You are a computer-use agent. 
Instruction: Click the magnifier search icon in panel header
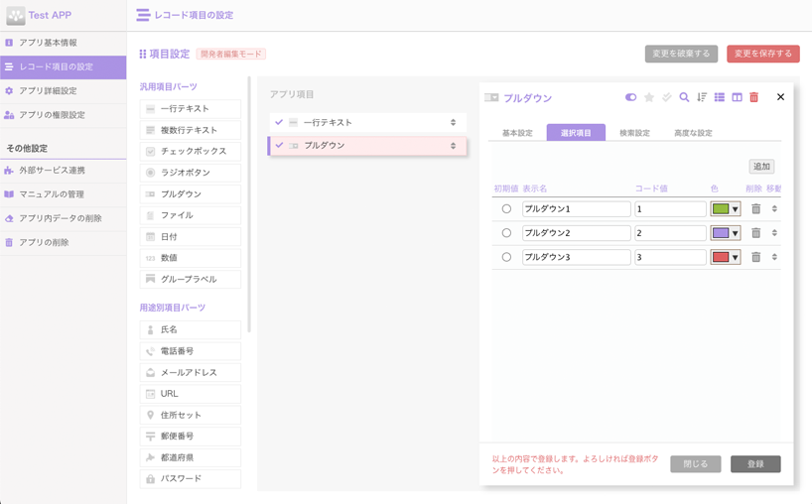684,97
